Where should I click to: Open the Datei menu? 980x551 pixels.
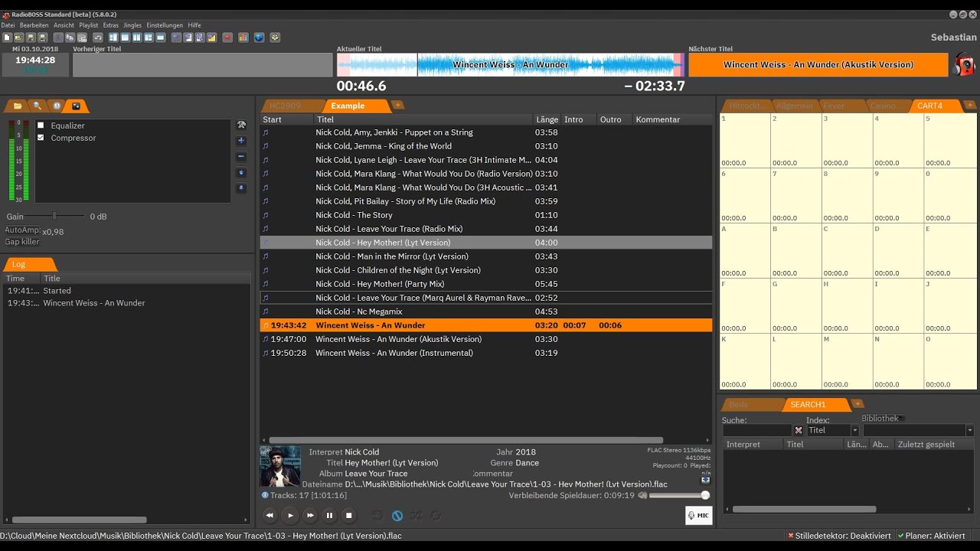[8, 25]
